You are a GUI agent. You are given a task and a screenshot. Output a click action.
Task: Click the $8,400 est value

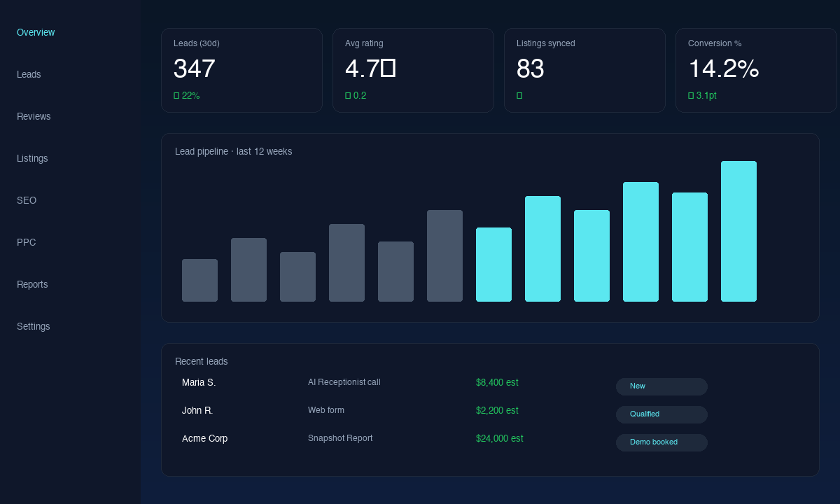497,382
